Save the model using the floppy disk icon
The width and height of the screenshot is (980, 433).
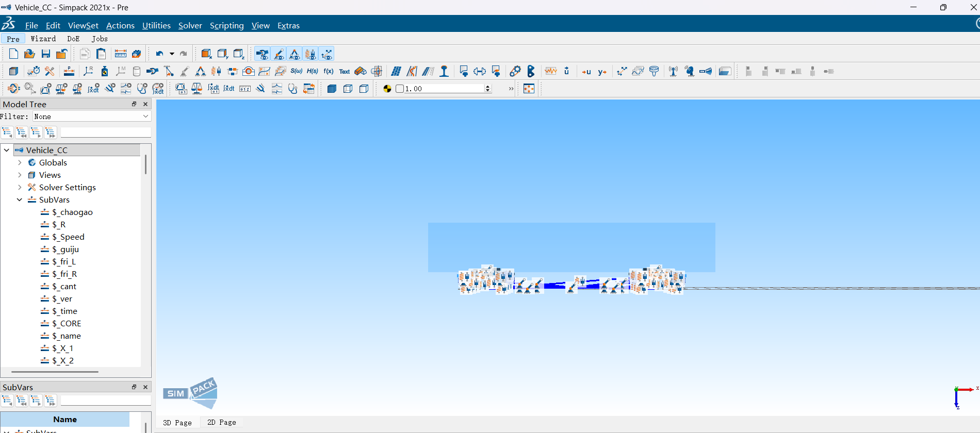click(46, 54)
